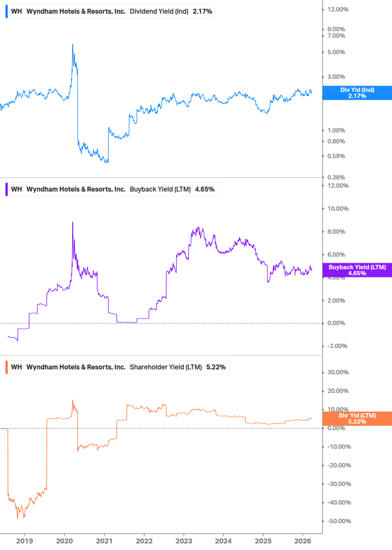392x550 pixels.
Task: Click the 2022 label on the time axis
Action: 144,541
